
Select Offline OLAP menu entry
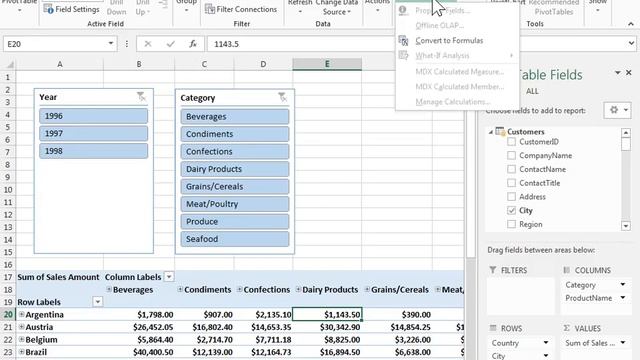pos(440,25)
